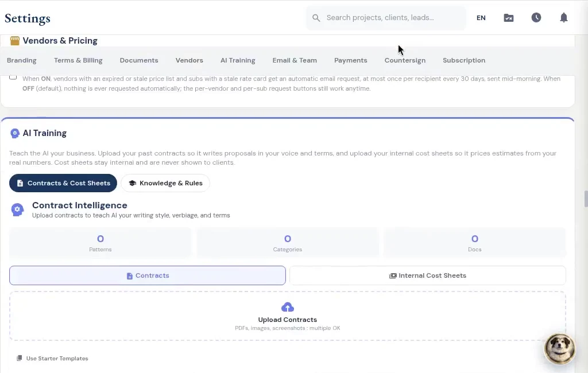Toggle the automatic email request checkbox
The height and width of the screenshot is (373, 588).
pos(13,77)
